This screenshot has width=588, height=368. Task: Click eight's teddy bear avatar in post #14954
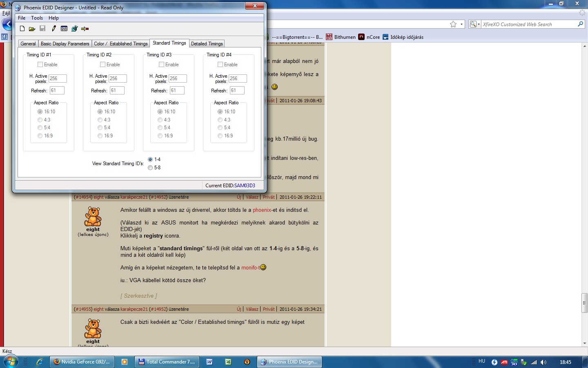[x=93, y=216]
